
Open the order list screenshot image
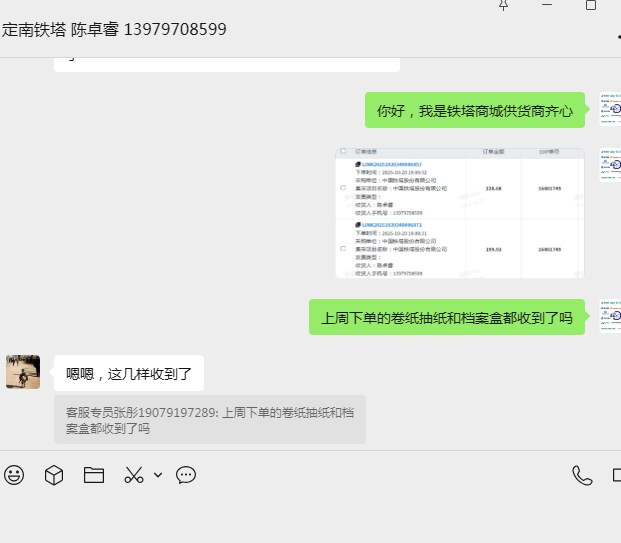[460, 213]
